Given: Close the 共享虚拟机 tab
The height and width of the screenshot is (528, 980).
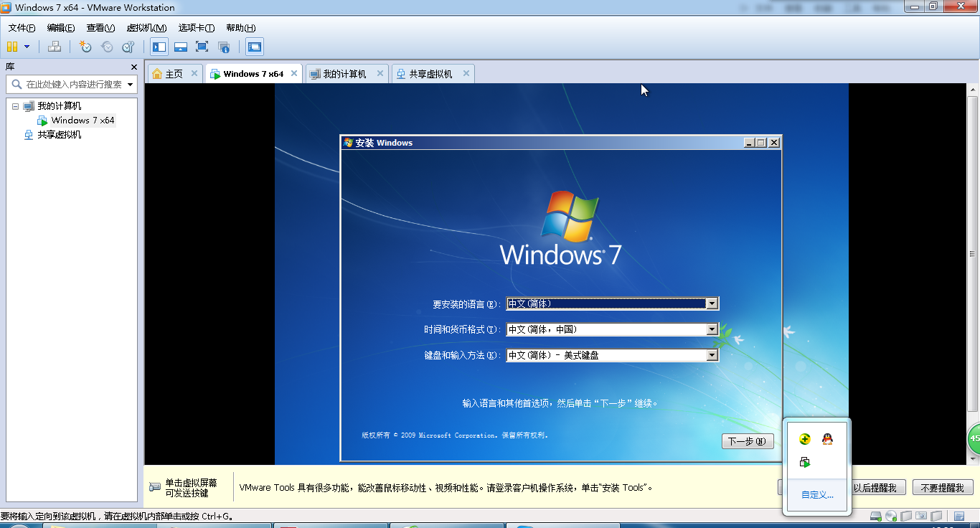Looking at the screenshot, I should click(x=466, y=73).
